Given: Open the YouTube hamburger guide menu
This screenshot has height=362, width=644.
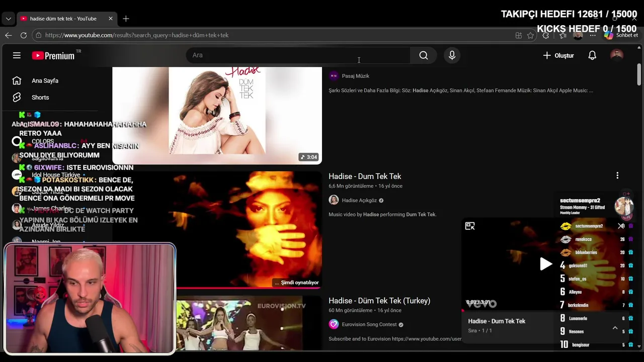Looking at the screenshot, I should [17, 55].
